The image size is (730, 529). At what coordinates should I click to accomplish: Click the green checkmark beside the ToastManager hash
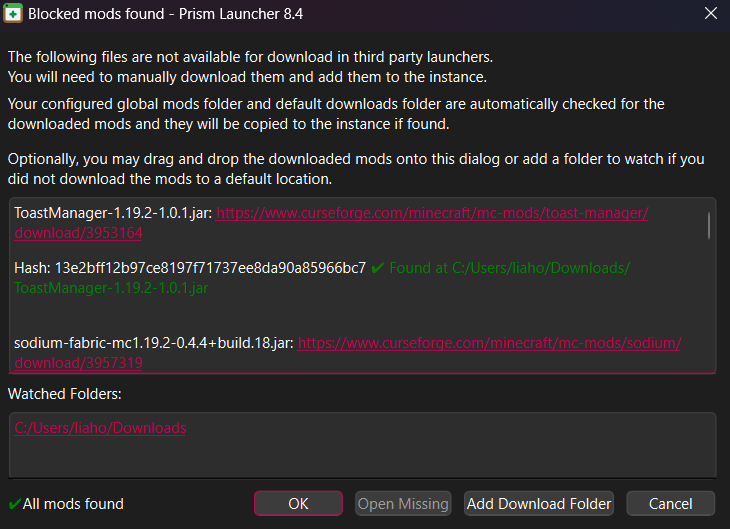click(377, 268)
